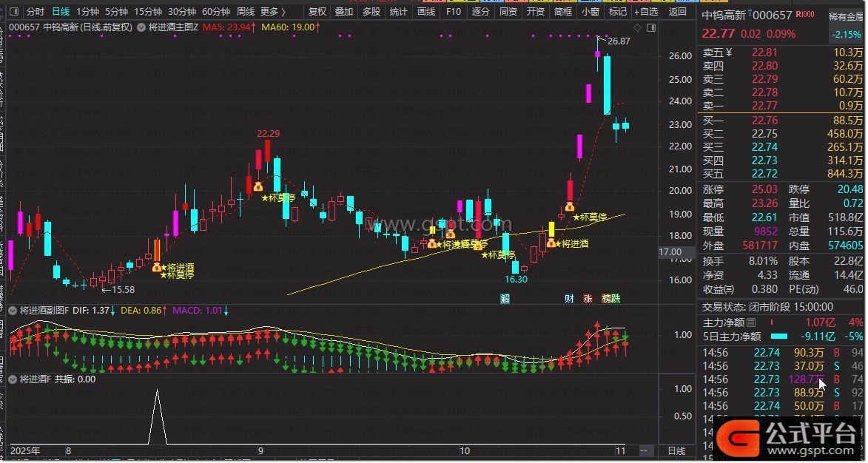Click the 主力净额 details icon
The width and height of the screenshot is (868, 463).
(x=752, y=323)
